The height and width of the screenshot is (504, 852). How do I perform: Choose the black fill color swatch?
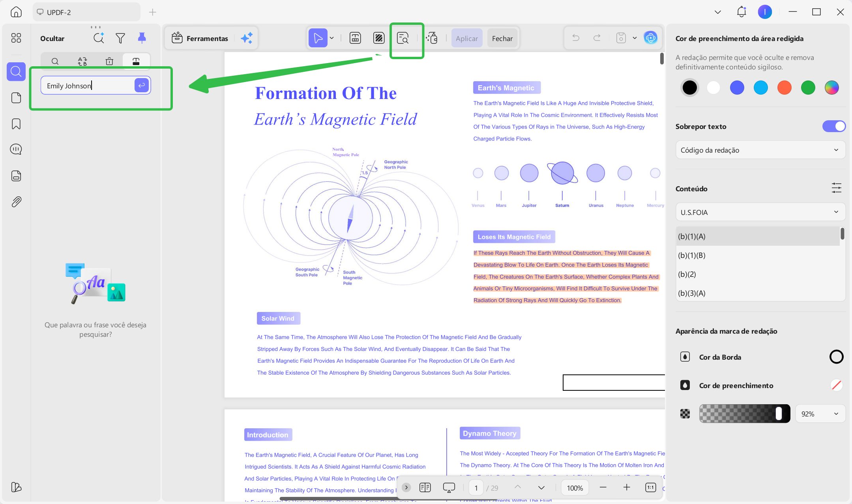[x=690, y=88]
